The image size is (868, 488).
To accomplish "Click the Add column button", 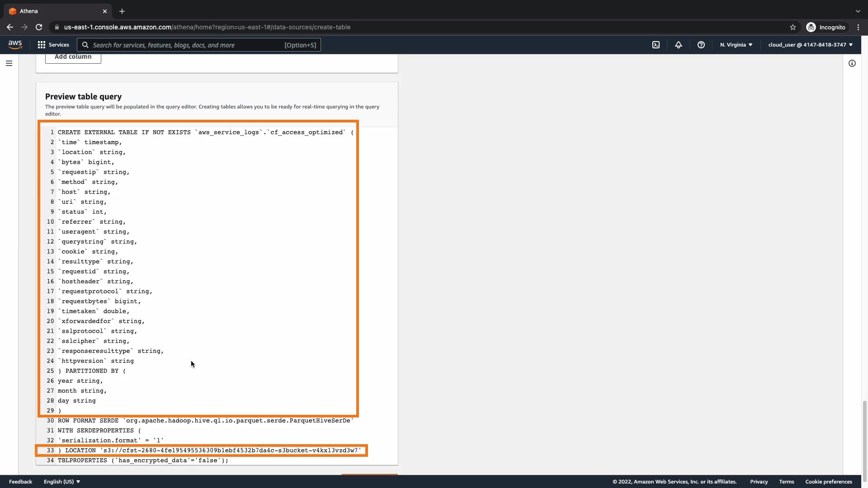I will [x=73, y=57].
